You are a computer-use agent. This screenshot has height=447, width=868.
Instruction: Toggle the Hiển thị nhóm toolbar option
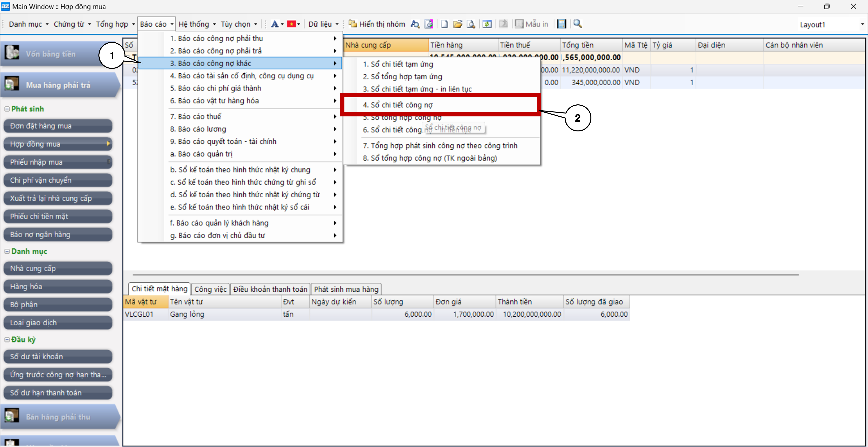377,24
